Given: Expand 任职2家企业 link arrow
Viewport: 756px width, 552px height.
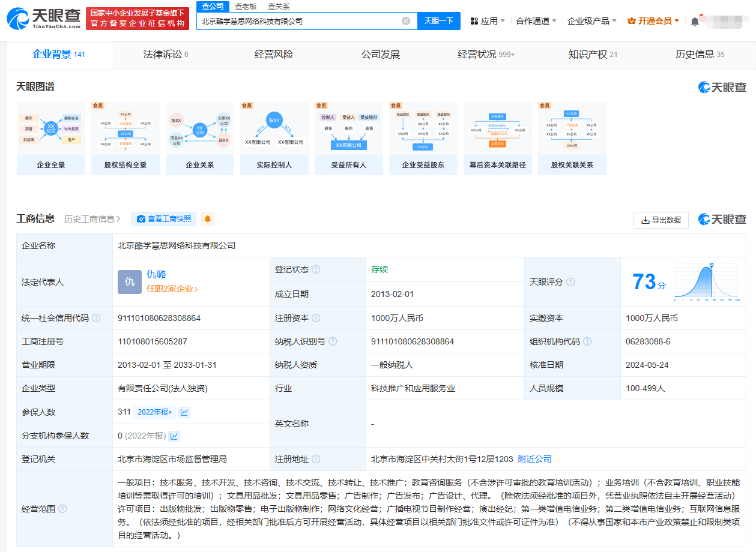Looking at the screenshot, I should (x=172, y=289).
